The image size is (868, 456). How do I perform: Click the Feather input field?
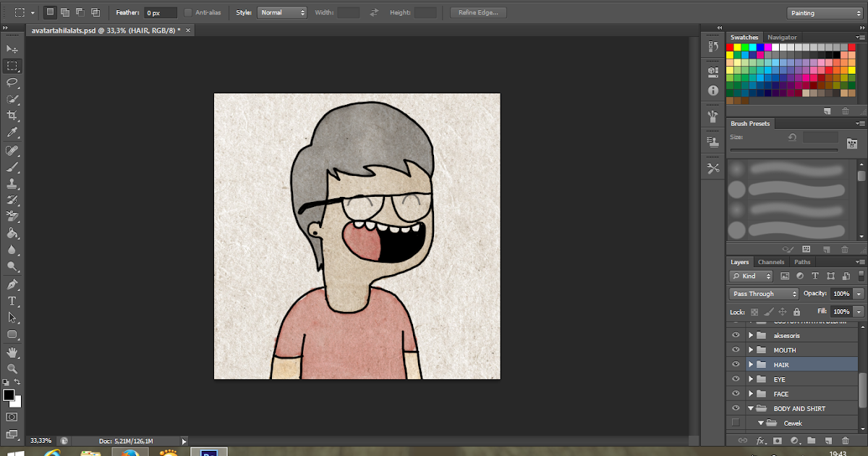coord(160,12)
